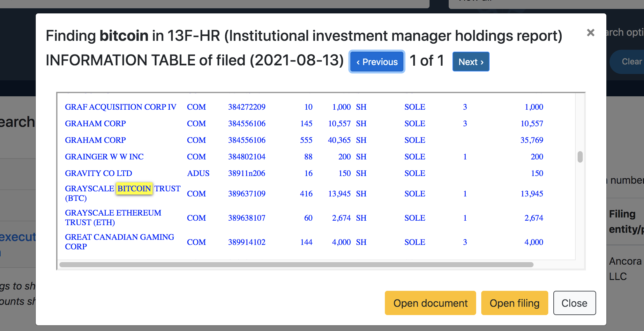Click Ancora LLC entity text behind the modal
The image size is (644, 331).
625,268
